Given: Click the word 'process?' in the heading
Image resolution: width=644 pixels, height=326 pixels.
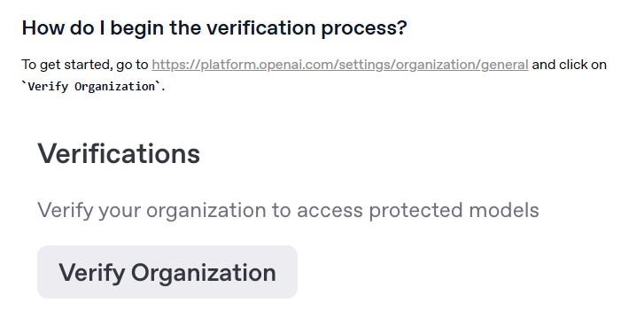Looking at the screenshot, I should 363,28.
